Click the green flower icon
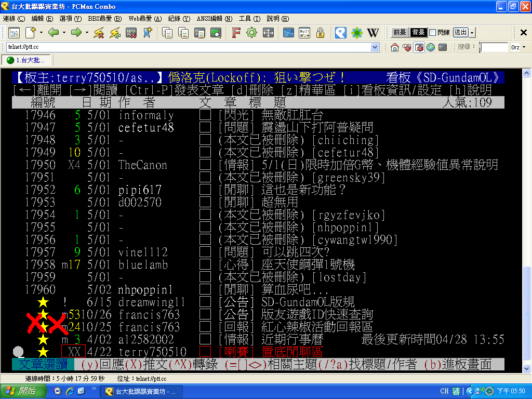532x399 pixels. [356, 33]
